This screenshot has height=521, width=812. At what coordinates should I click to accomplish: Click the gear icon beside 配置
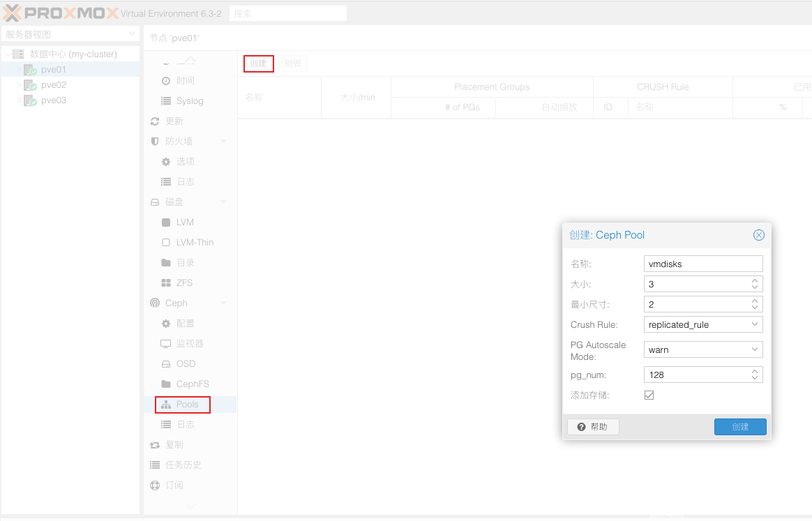pos(166,324)
